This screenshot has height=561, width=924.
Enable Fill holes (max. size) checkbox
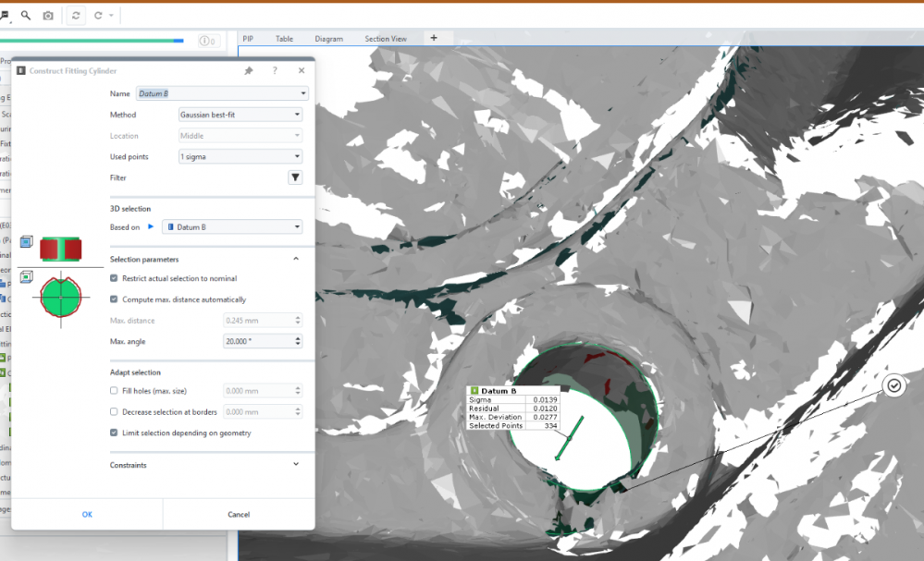pyautogui.click(x=114, y=390)
